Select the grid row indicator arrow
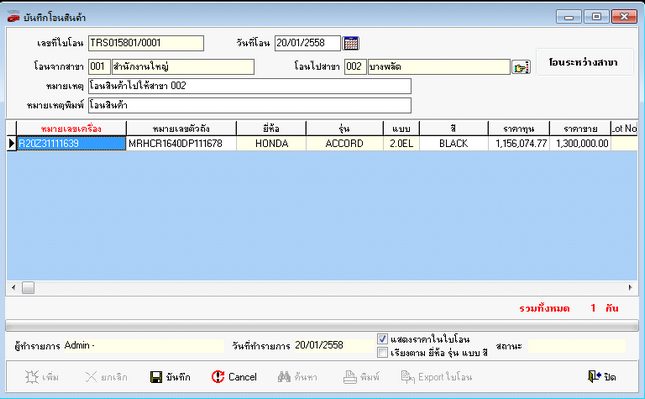Screen dimensions: 645x399 pyautogui.click(x=12, y=143)
